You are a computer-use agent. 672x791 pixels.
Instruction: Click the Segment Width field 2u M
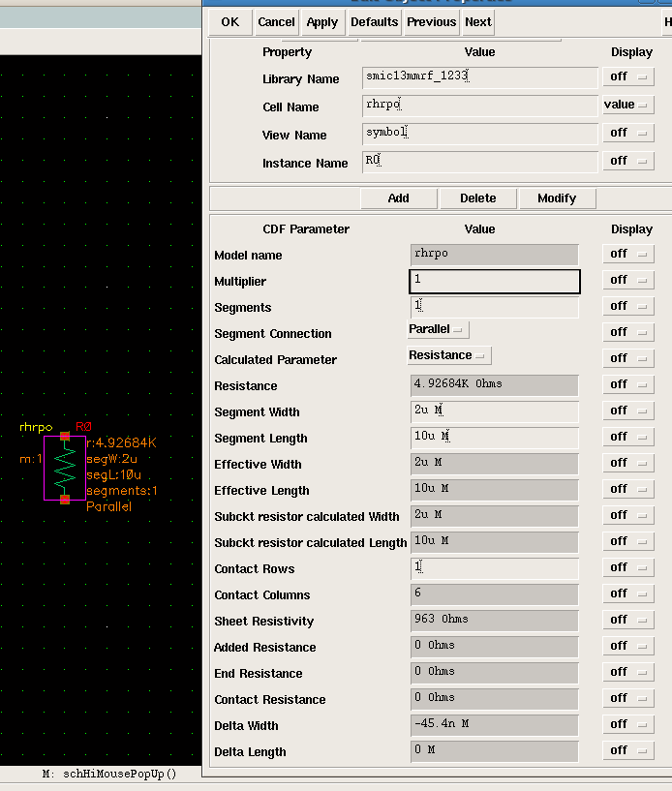click(495, 411)
